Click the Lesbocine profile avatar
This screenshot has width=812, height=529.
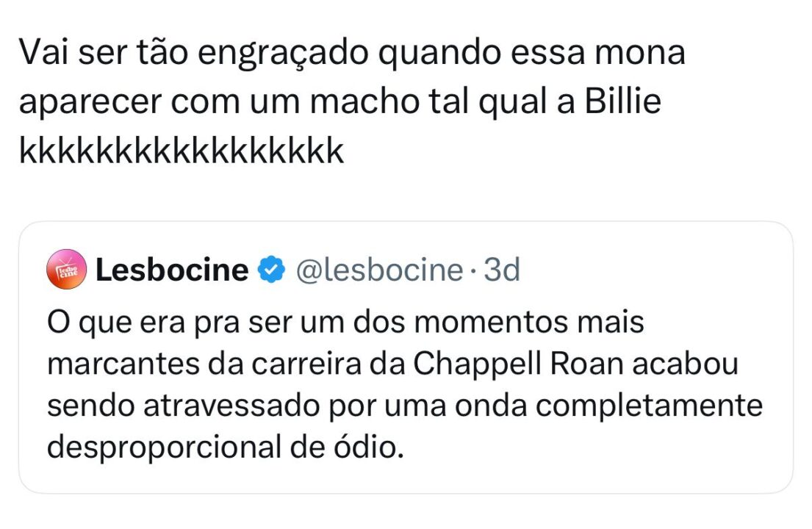67,270
